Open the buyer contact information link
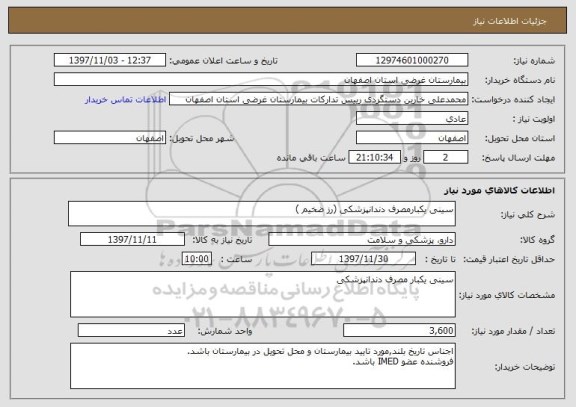This screenshot has height=407, width=576. pyautogui.click(x=125, y=100)
